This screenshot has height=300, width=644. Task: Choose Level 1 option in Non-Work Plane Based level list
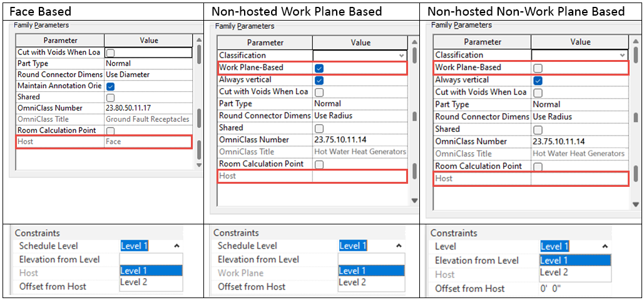pyautogui.click(x=575, y=260)
